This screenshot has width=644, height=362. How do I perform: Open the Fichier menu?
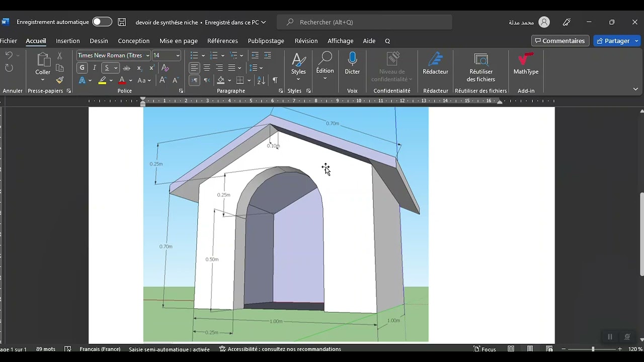9,41
